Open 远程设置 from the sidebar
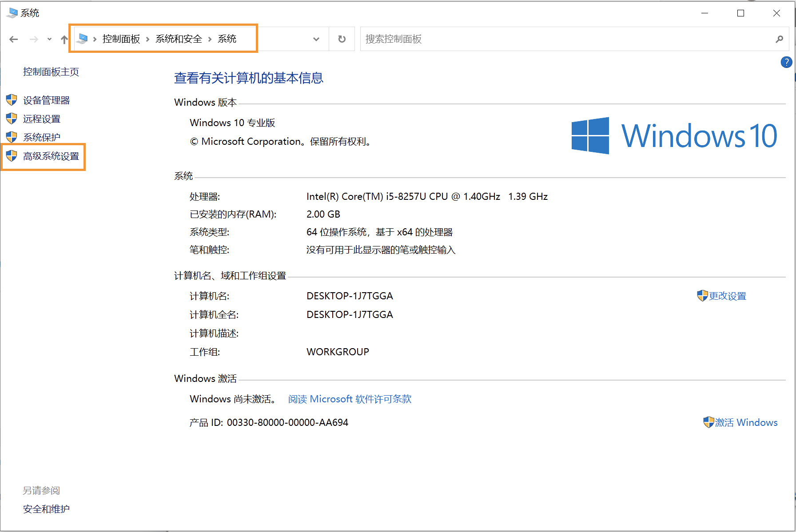796x532 pixels. pyautogui.click(x=42, y=119)
